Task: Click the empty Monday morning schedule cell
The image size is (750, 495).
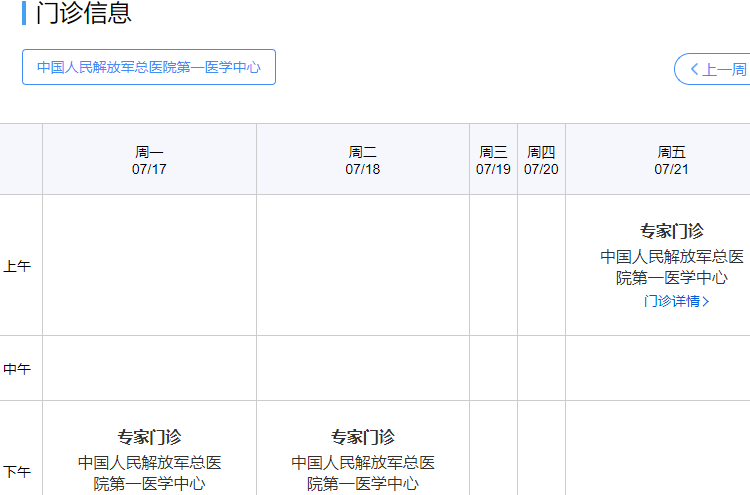Action: (149, 265)
